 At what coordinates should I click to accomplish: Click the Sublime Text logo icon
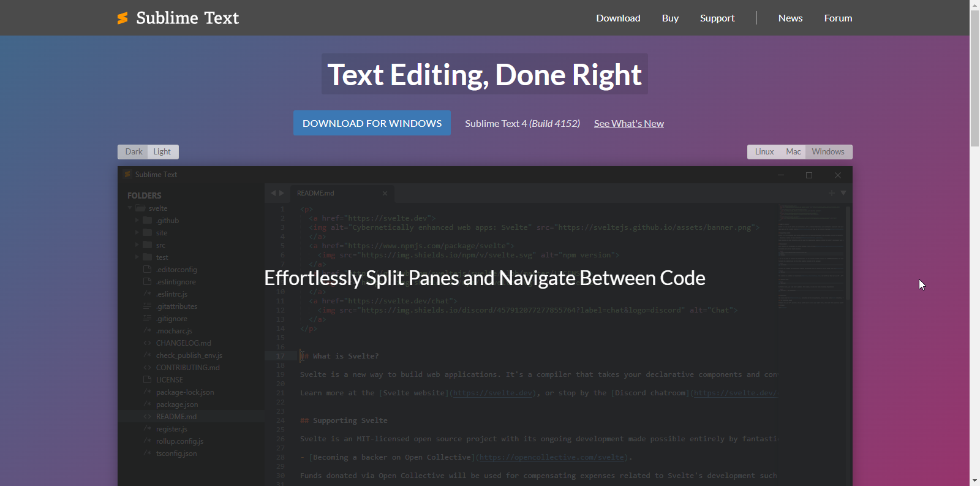click(123, 18)
